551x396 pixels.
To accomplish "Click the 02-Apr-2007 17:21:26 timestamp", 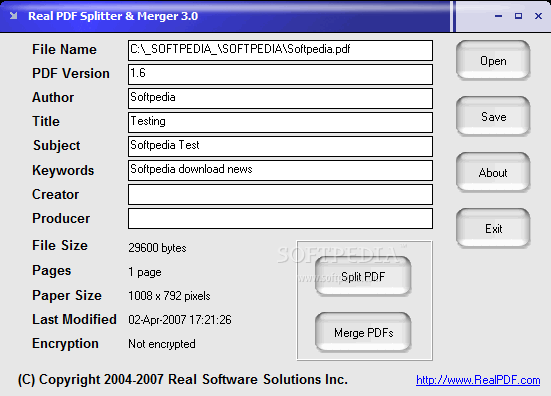I will point(180,320).
